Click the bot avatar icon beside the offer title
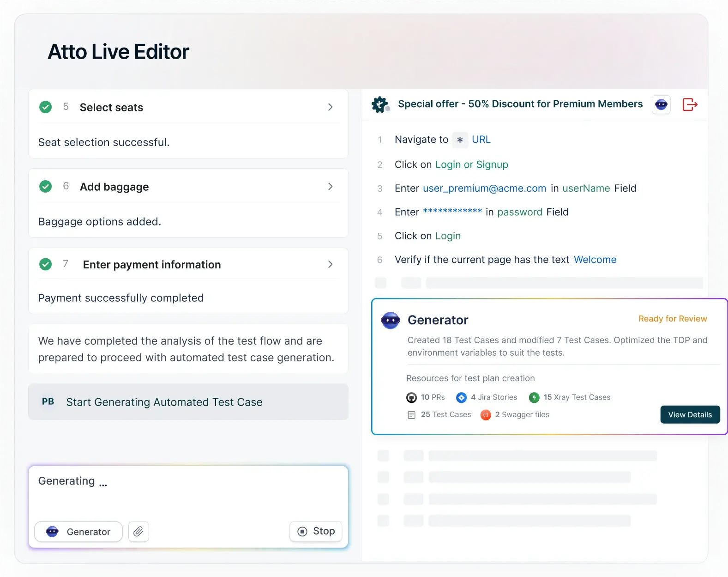728x577 pixels. tap(661, 104)
